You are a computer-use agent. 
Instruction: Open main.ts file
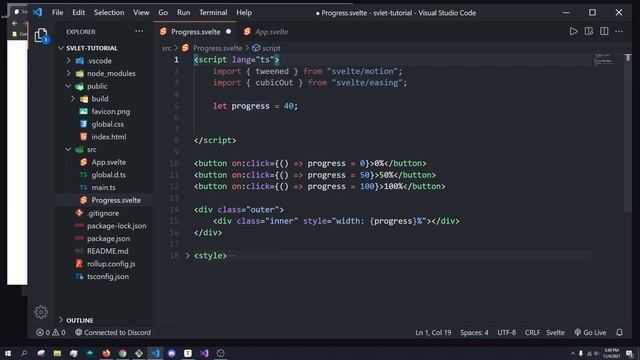pyautogui.click(x=103, y=187)
